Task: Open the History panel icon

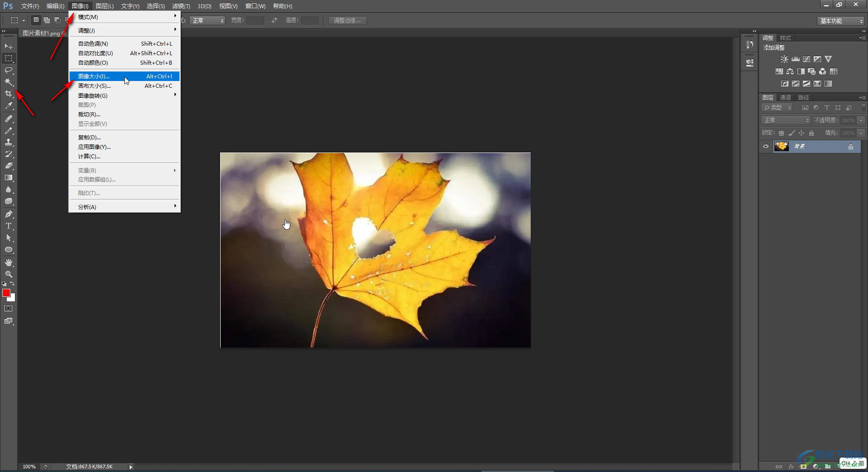Action: [750, 44]
